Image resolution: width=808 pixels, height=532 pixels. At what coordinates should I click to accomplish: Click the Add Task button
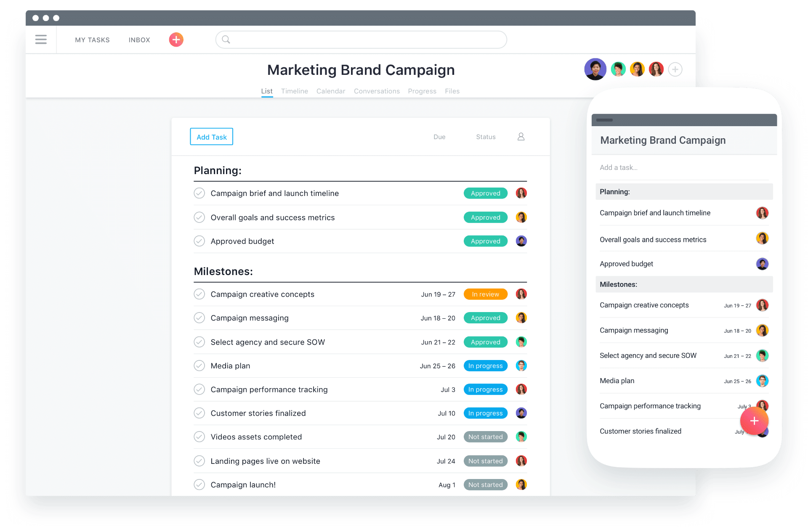pos(211,136)
